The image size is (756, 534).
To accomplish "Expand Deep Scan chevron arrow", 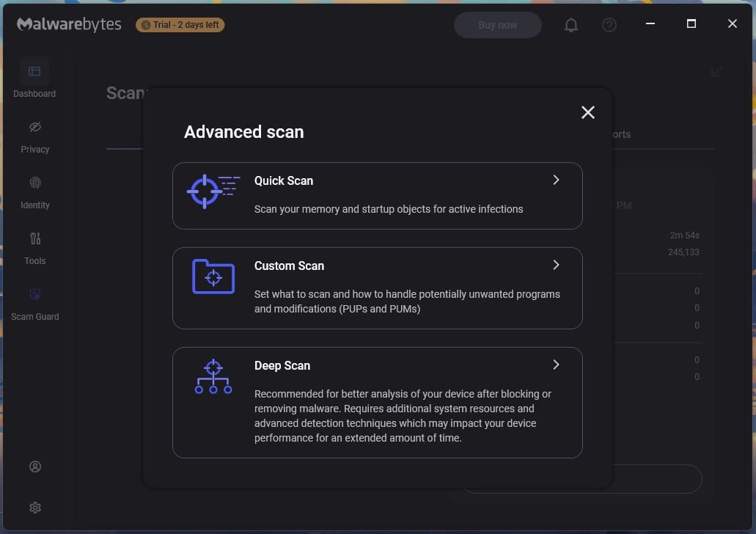I will [x=556, y=365].
